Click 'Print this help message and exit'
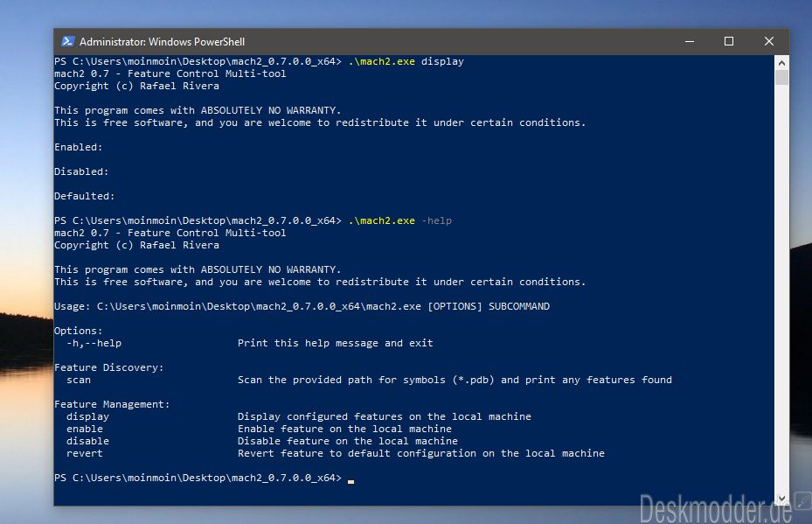Image resolution: width=812 pixels, height=524 pixels. click(x=335, y=343)
